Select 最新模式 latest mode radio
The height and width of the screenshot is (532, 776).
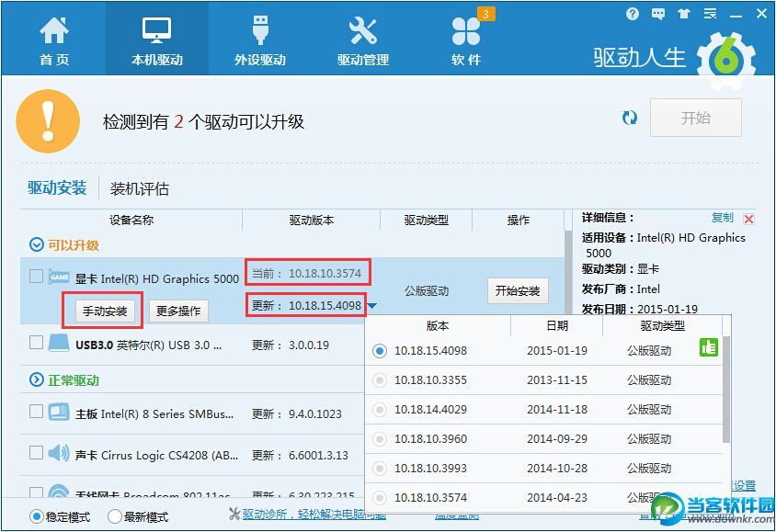tap(114, 516)
